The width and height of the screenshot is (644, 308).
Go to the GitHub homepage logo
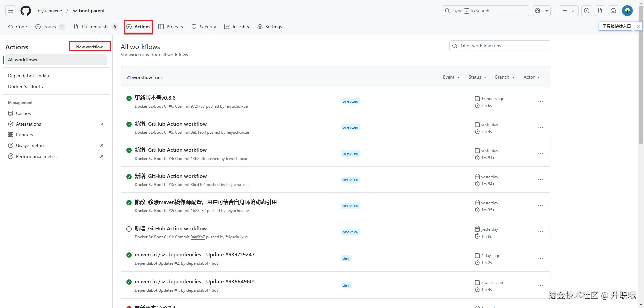[26, 11]
